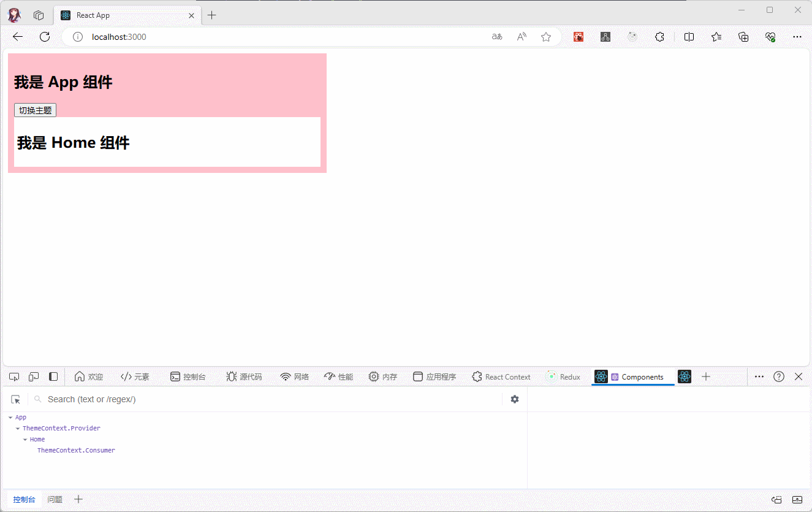The image size is (812, 512).
Task: Click the component Search input field
Action: pyautogui.click(x=270, y=399)
